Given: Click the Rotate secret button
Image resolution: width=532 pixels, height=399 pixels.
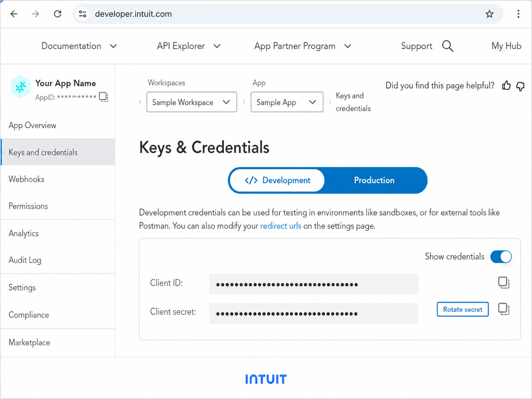Looking at the screenshot, I should [463, 309].
